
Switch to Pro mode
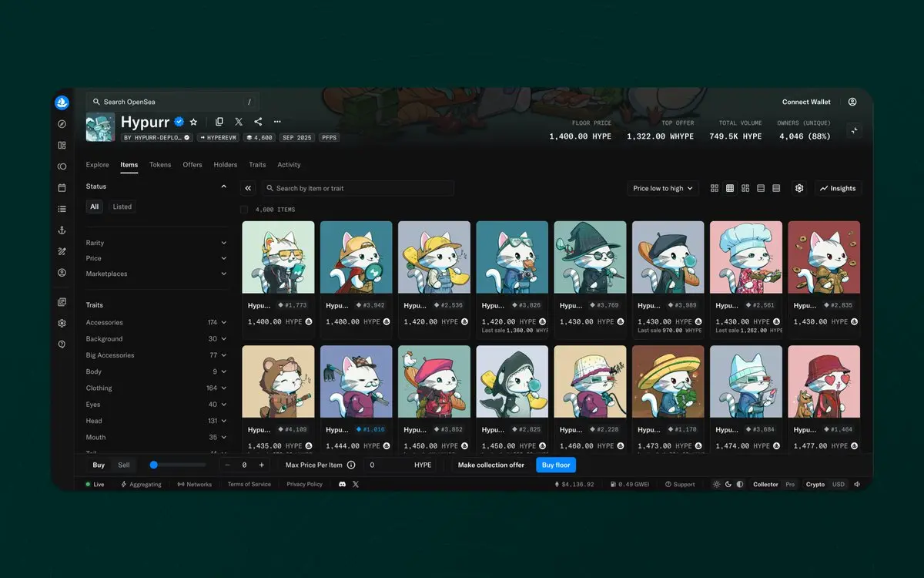point(790,485)
